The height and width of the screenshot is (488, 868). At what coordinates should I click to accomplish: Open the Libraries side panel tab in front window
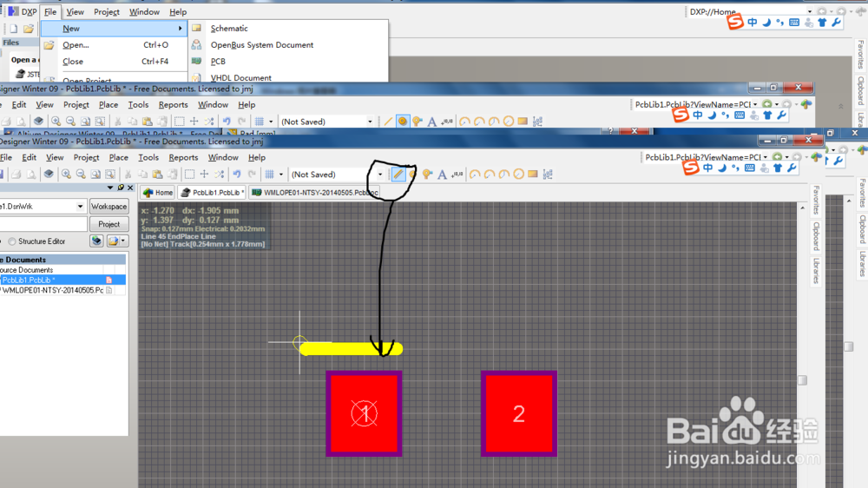[x=816, y=271]
